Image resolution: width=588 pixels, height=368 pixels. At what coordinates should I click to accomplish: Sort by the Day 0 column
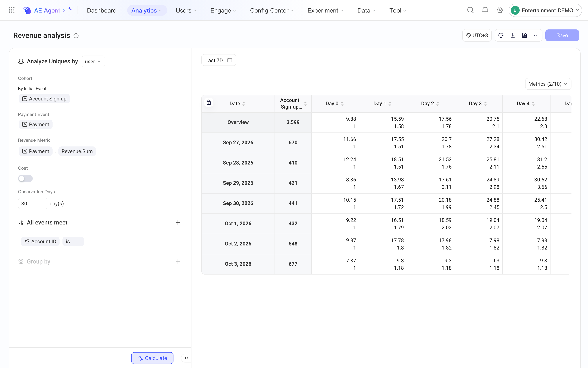coord(342,104)
